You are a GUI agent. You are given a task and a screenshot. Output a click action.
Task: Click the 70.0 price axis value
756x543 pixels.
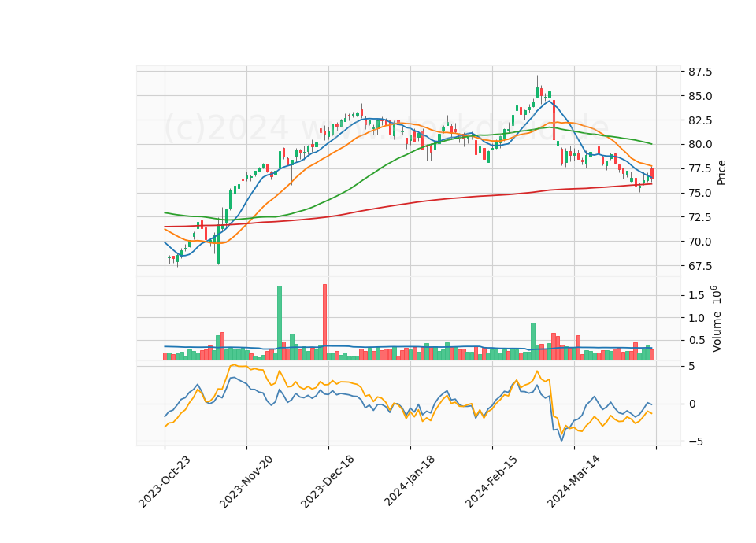pos(699,242)
